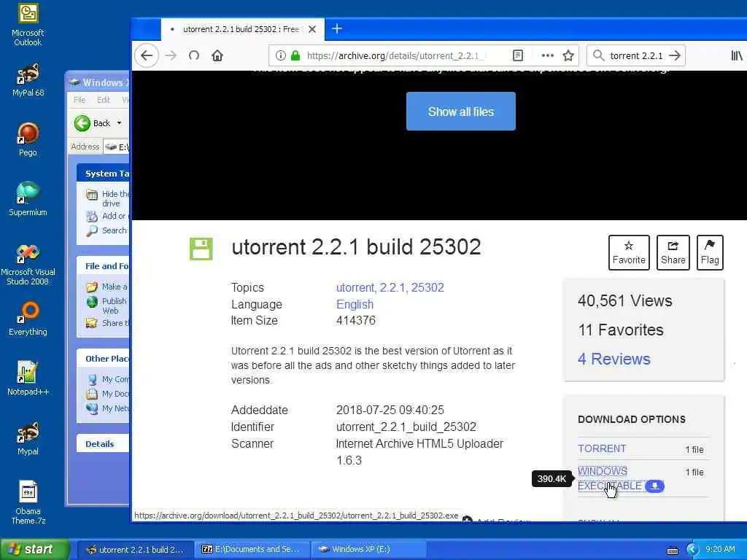Open Everything search desktop icon

click(x=28, y=319)
